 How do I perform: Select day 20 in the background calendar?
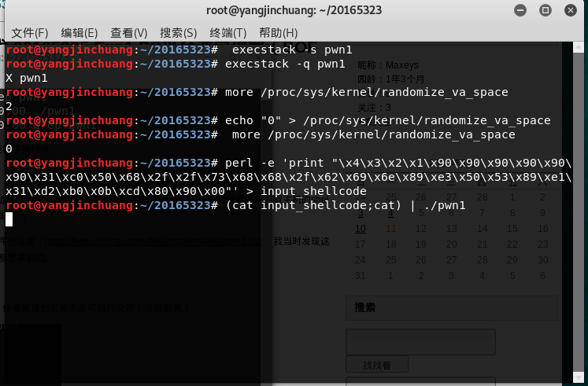(x=452, y=244)
